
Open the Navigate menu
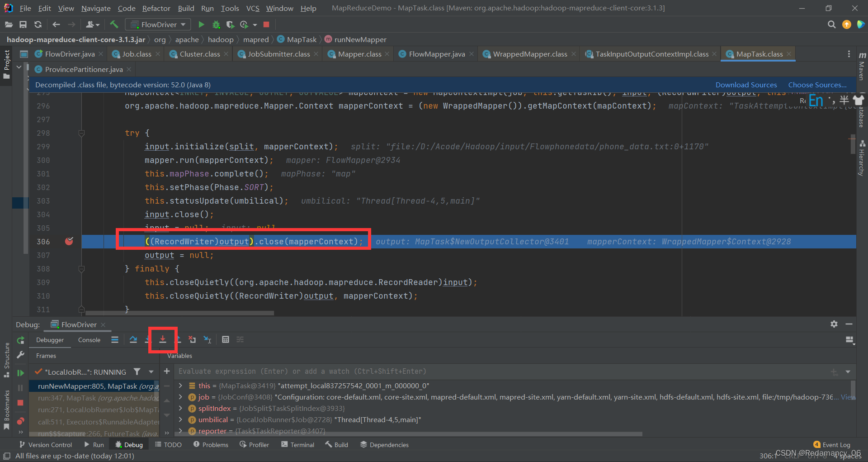click(96, 8)
